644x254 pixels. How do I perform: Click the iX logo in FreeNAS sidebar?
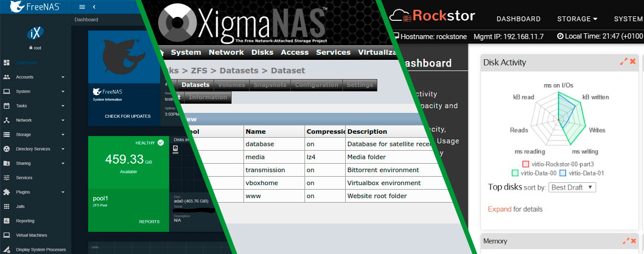[x=36, y=34]
